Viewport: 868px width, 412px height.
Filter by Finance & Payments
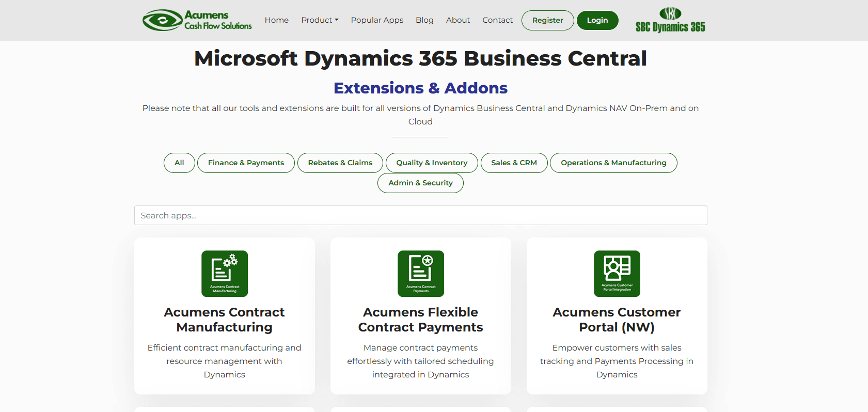pyautogui.click(x=246, y=163)
